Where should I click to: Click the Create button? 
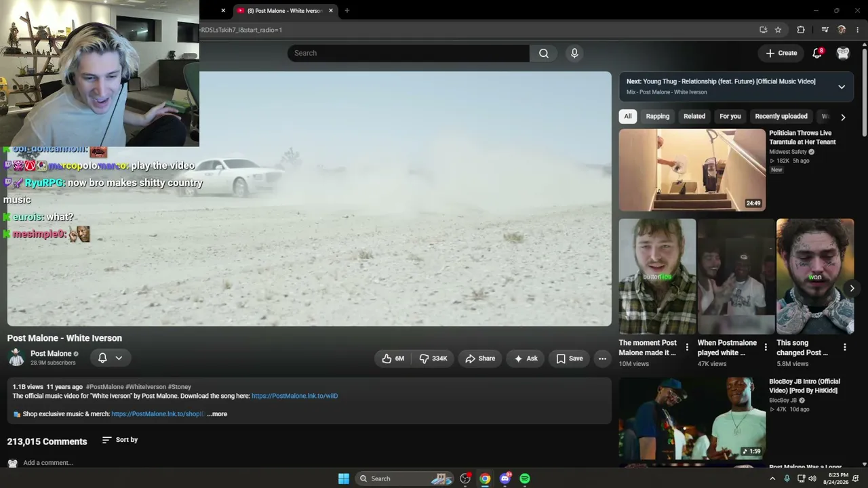pyautogui.click(x=781, y=53)
